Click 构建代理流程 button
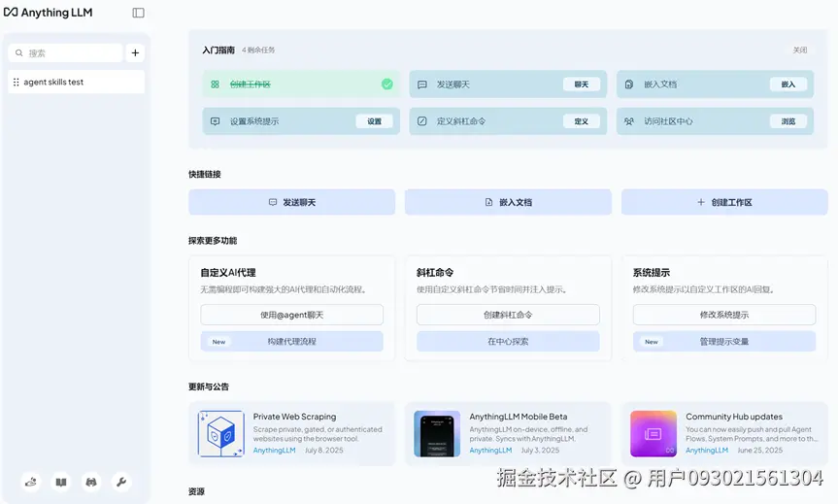 (292, 342)
